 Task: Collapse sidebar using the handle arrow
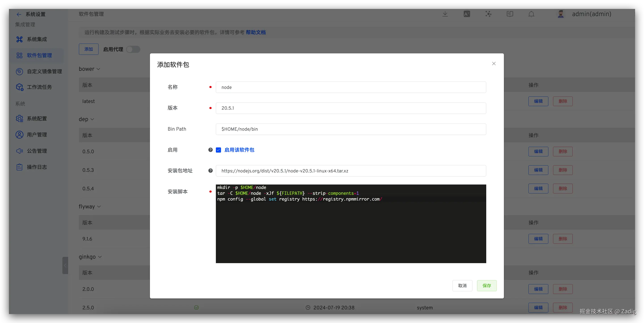point(65,266)
